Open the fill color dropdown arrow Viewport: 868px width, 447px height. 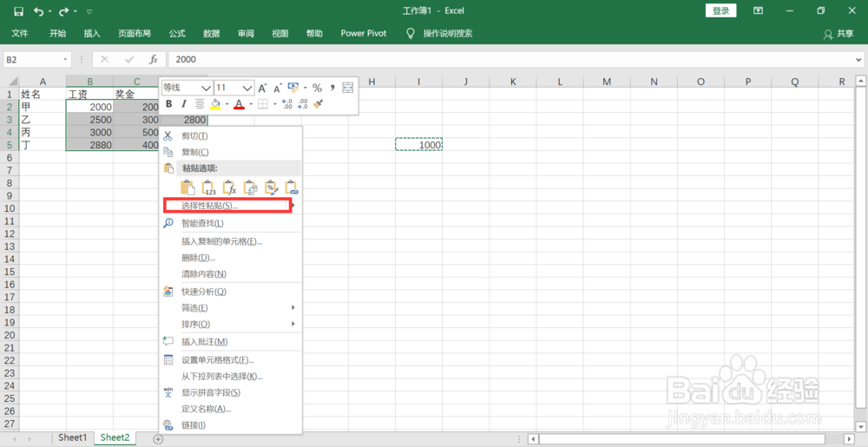click(x=227, y=103)
